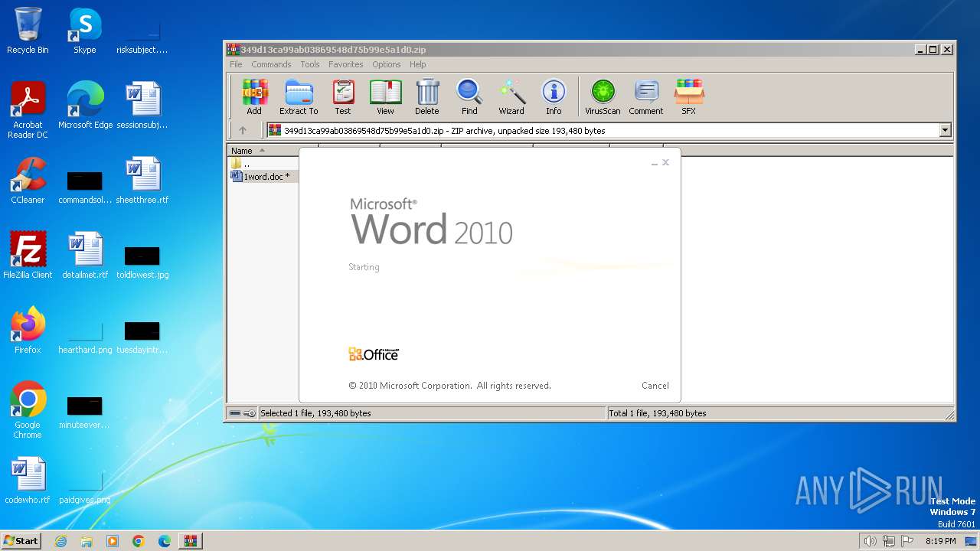Viewport: 980px width, 551px height.
Task: Open the network tray icon
Action: [889, 541]
